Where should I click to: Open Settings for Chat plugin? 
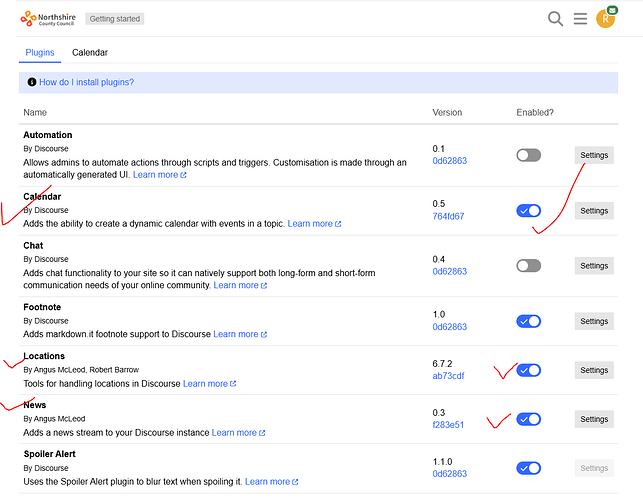[x=594, y=266]
